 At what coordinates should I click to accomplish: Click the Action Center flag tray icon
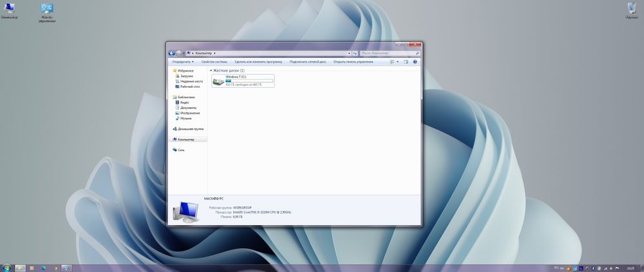tap(618, 268)
